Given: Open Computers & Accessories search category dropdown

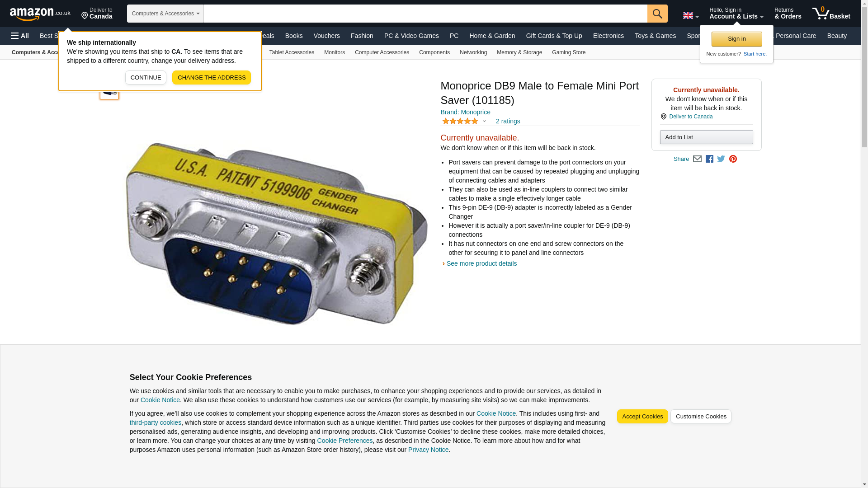Looking at the screenshot, I should pos(165,14).
